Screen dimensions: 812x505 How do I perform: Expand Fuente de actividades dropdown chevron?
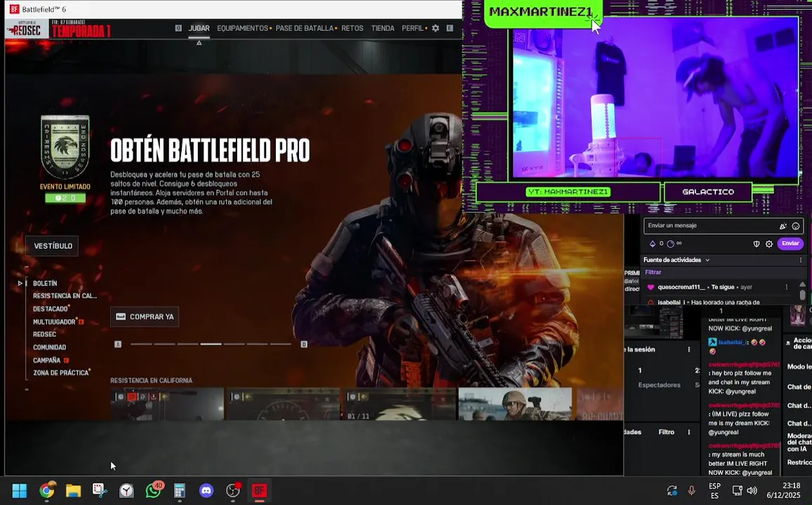pos(707,260)
